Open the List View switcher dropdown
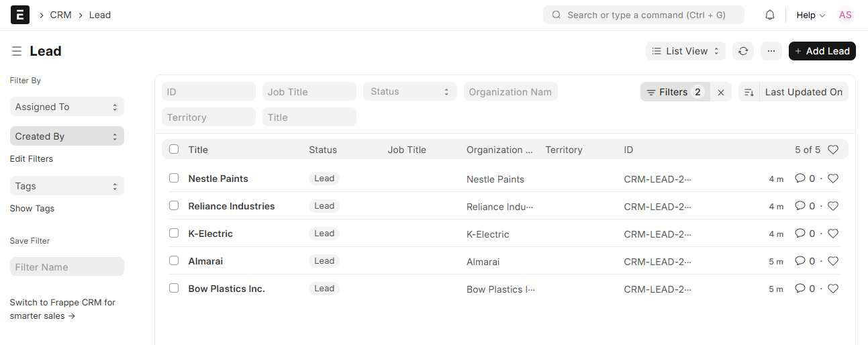 pos(685,51)
